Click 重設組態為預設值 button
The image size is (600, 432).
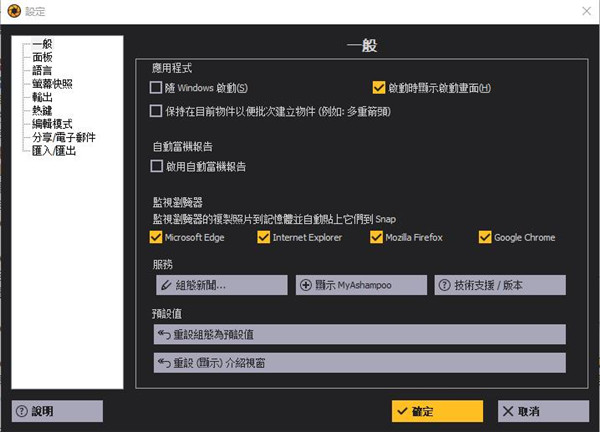tap(357, 334)
